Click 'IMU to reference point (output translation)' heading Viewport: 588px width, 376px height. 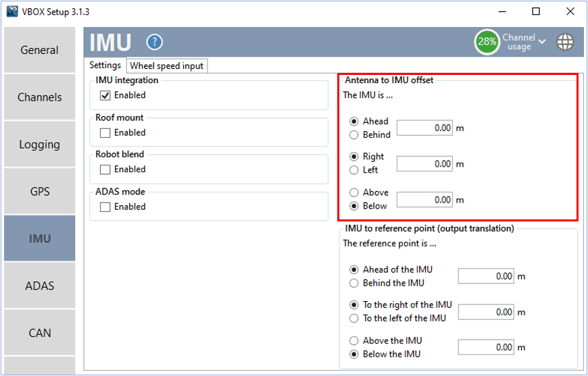pyautogui.click(x=429, y=228)
